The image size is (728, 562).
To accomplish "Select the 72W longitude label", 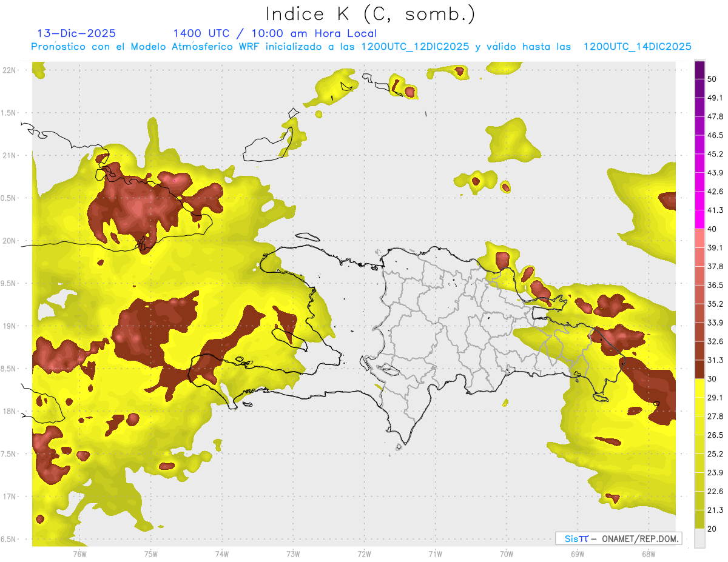I will pos(364,554).
